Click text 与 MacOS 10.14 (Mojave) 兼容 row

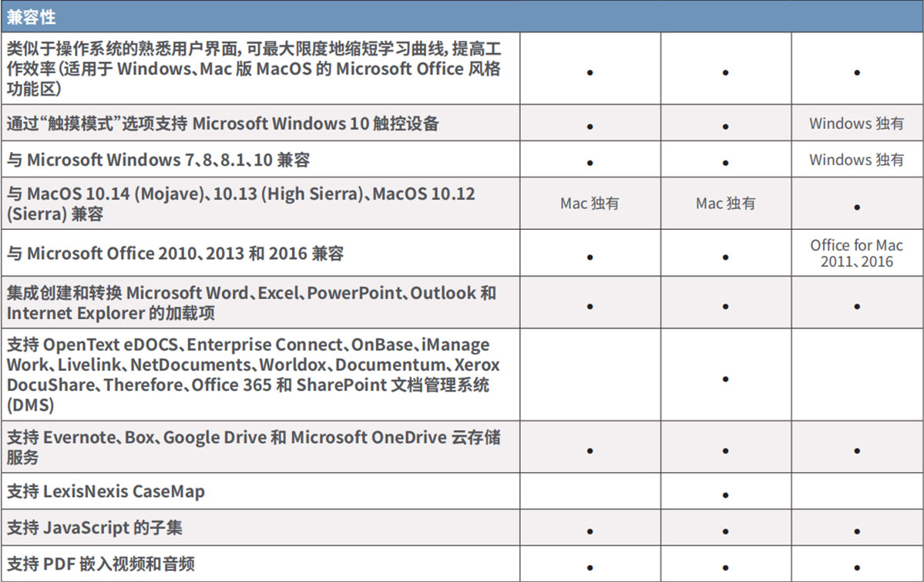pyautogui.click(x=240, y=204)
